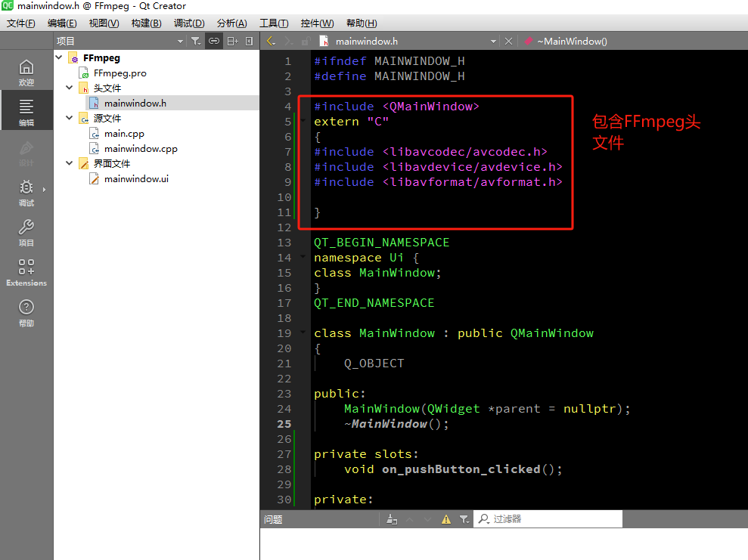The image size is (748, 560).
Task: Open the 控件(W) menu
Action: tap(317, 23)
